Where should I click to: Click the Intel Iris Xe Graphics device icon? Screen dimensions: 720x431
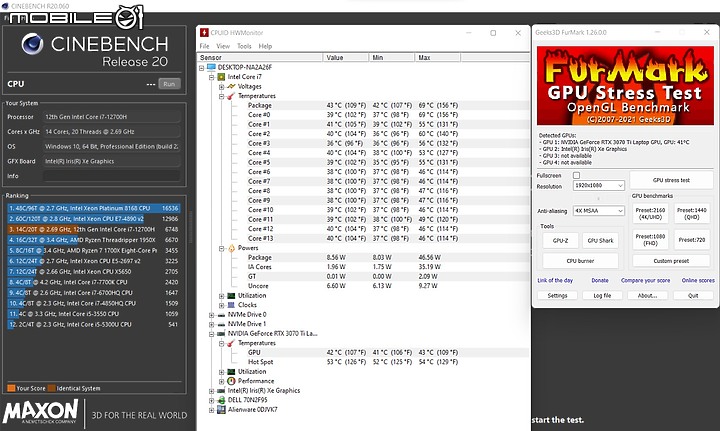coord(221,391)
